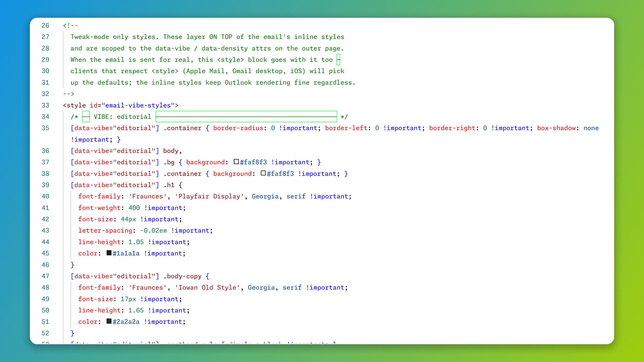Click line number 39
This screenshot has width=644, height=362.
pos(45,185)
